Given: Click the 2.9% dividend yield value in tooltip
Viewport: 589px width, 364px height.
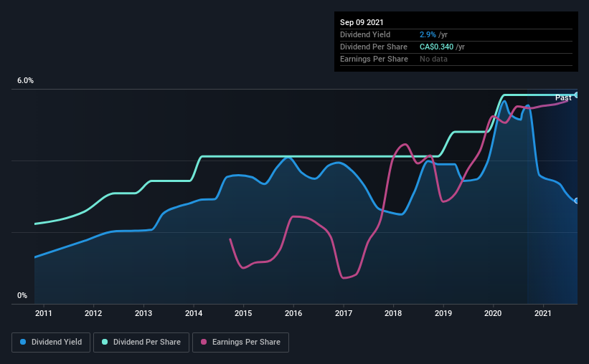Looking at the screenshot, I should (428, 34).
